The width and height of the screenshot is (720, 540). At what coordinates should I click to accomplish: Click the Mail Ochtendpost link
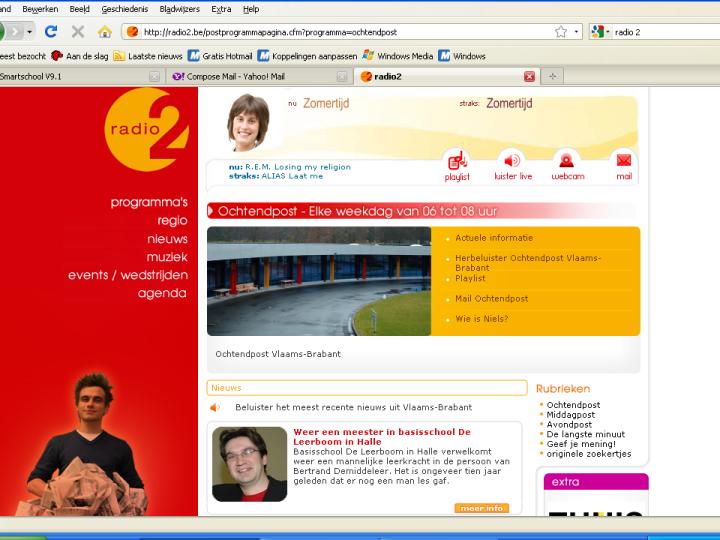(491, 298)
